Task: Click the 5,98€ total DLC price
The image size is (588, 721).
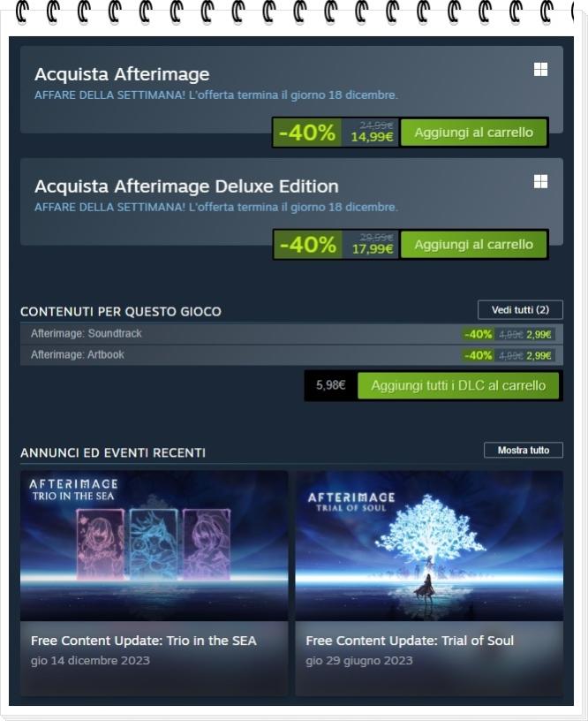Action: coord(330,385)
